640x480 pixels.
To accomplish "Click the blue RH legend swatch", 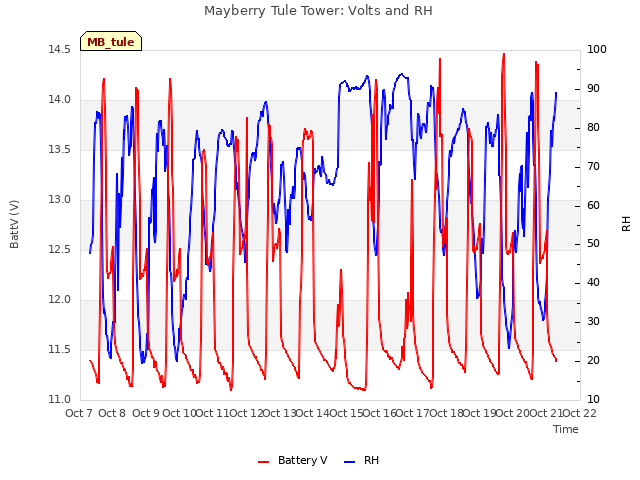I will pos(349,462).
